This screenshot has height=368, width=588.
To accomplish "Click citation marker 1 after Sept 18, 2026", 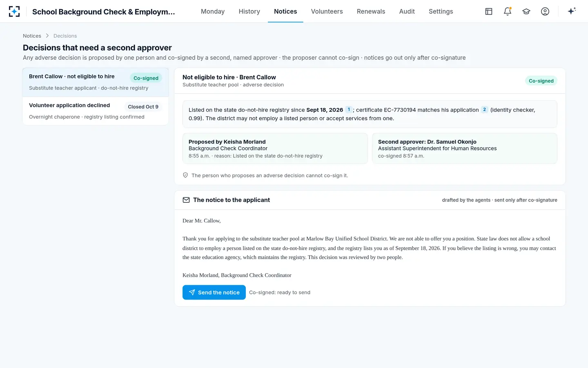I will click(349, 110).
